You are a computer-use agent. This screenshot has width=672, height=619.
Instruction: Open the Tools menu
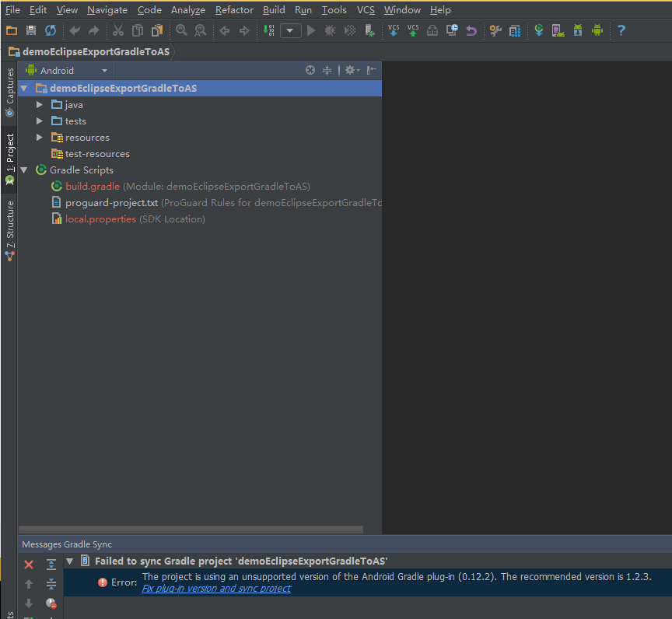point(334,10)
